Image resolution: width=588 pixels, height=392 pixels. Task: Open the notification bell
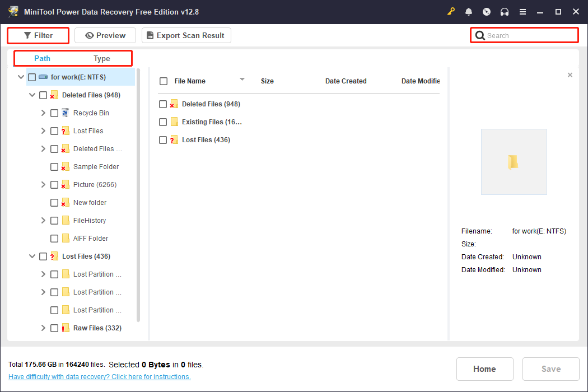point(469,11)
